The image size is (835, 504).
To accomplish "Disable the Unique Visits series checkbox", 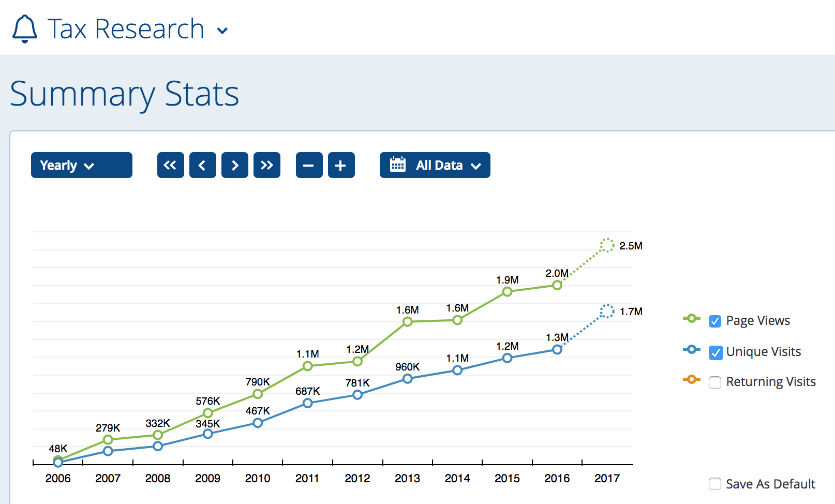I will (715, 352).
